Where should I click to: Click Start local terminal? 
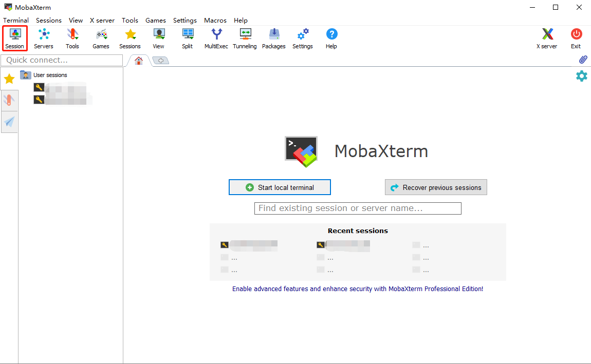[x=280, y=187]
